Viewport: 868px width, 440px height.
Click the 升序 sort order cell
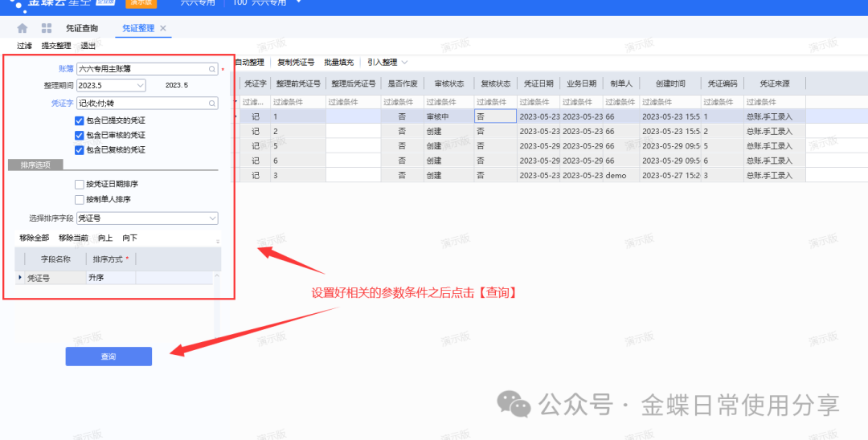[110, 278]
